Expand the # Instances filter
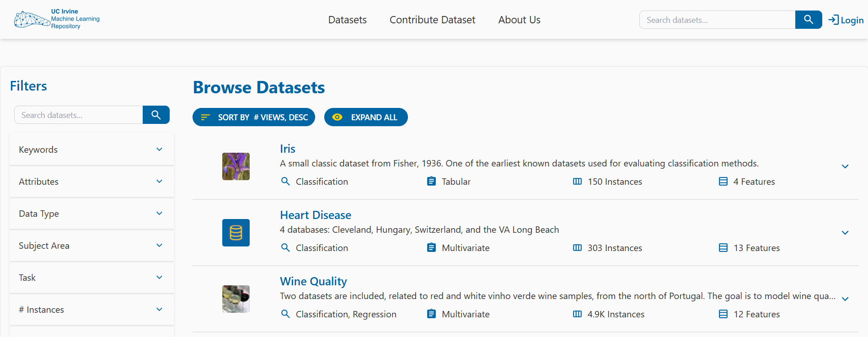The width and height of the screenshot is (868, 337). [x=91, y=310]
